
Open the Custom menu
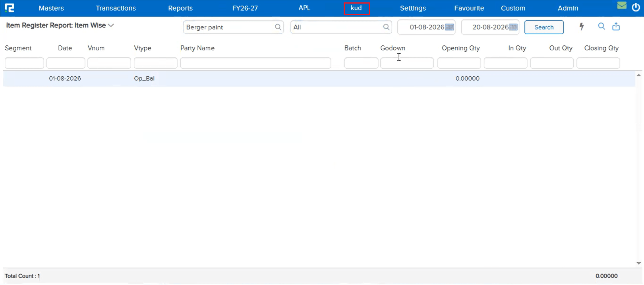(x=513, y=8)
